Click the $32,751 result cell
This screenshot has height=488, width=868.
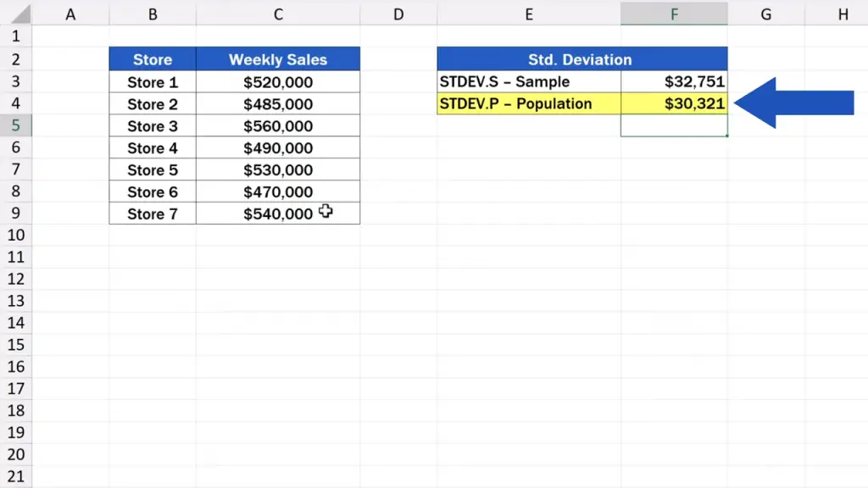(673, 82)
